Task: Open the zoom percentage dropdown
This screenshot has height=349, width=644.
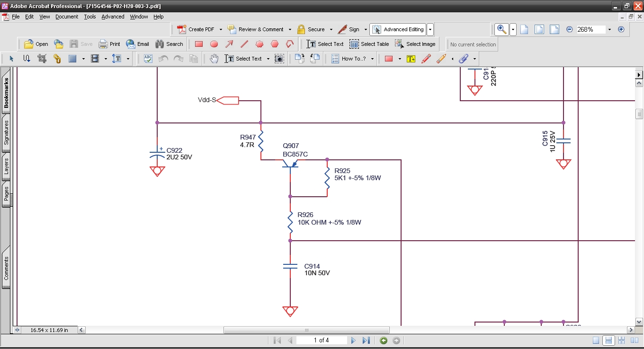Action: [x=609, y=29]
